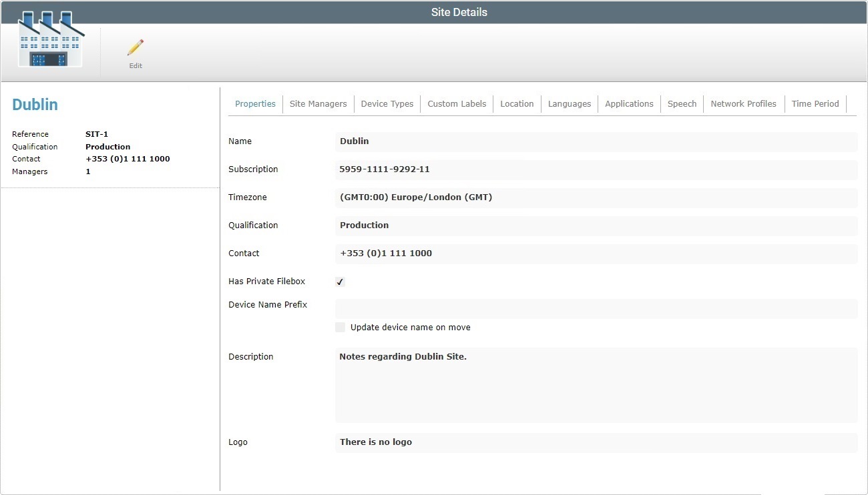Viewport: 868px width, 495px height.
Task: Select the Properties tab
Action: click(x=255, y=103)
